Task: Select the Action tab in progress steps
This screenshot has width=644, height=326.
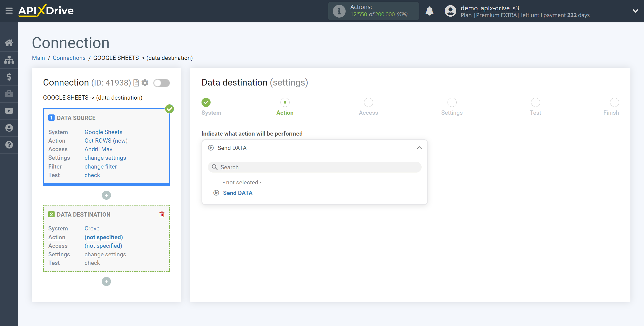Action: pos(285,112)
